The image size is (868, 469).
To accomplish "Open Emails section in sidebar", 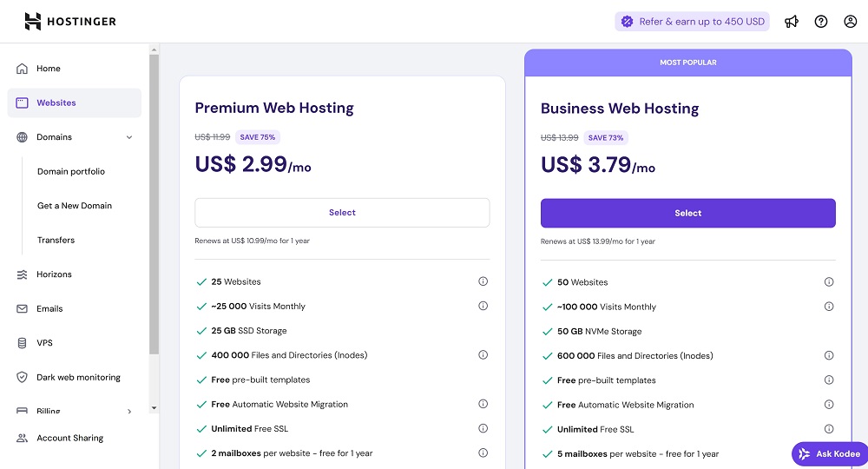I will click(49, 308).
